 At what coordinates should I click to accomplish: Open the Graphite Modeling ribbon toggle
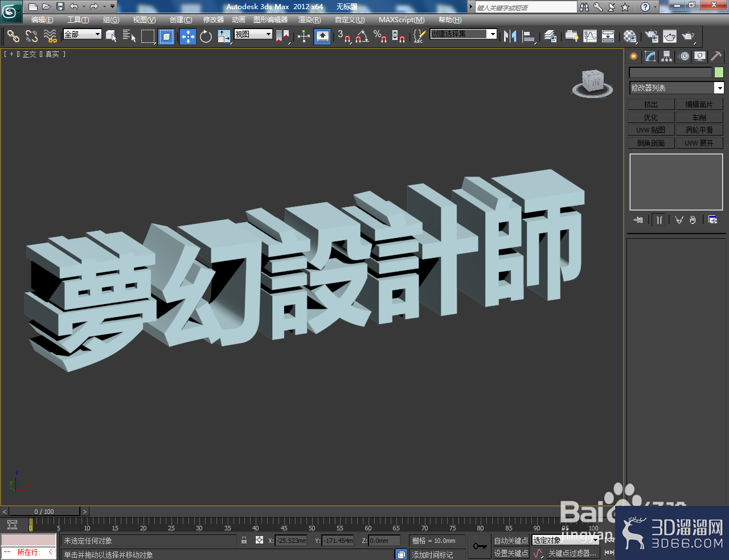pos(571,36)
